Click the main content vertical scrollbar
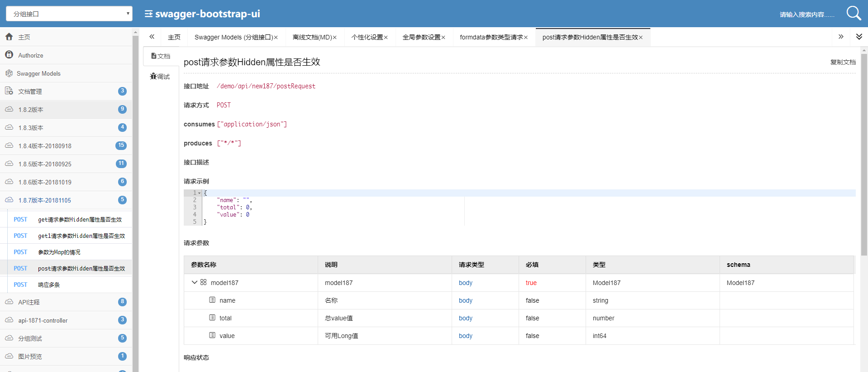The image size is (868, 372). point(864,154)
